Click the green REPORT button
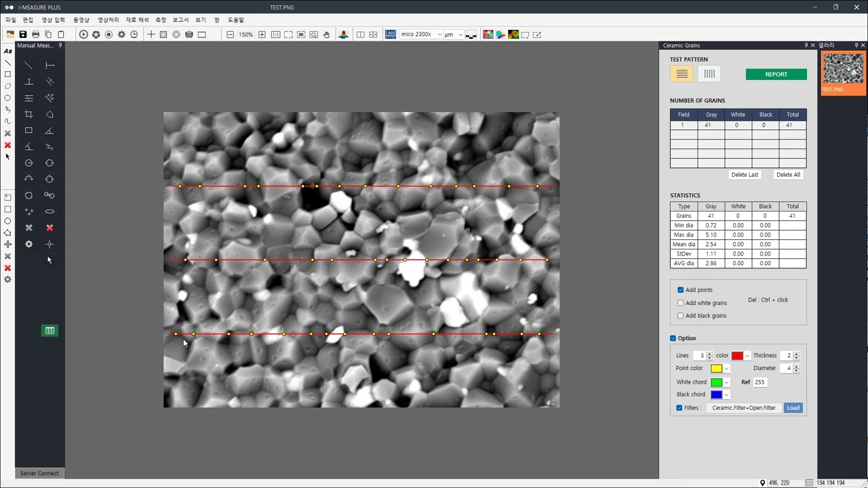 point(776,75)
